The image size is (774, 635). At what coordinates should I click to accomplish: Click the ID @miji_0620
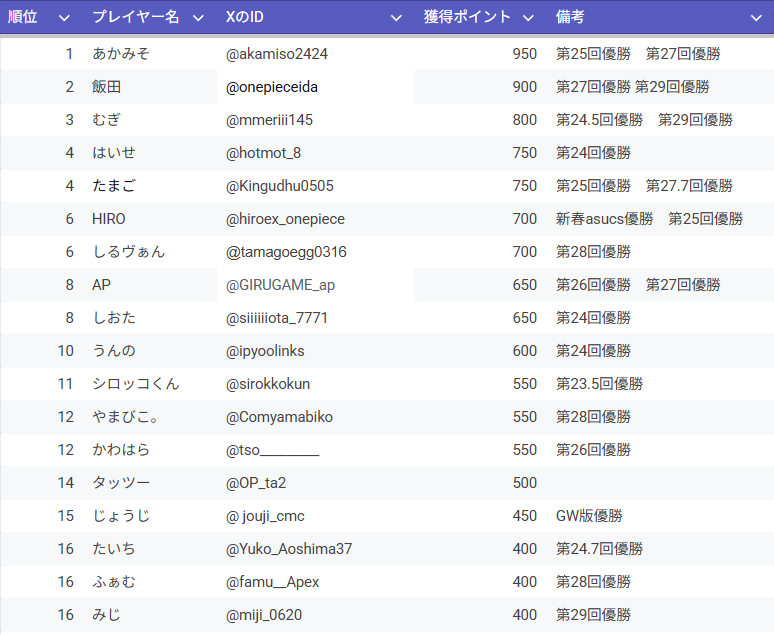(x=264, y=615)
